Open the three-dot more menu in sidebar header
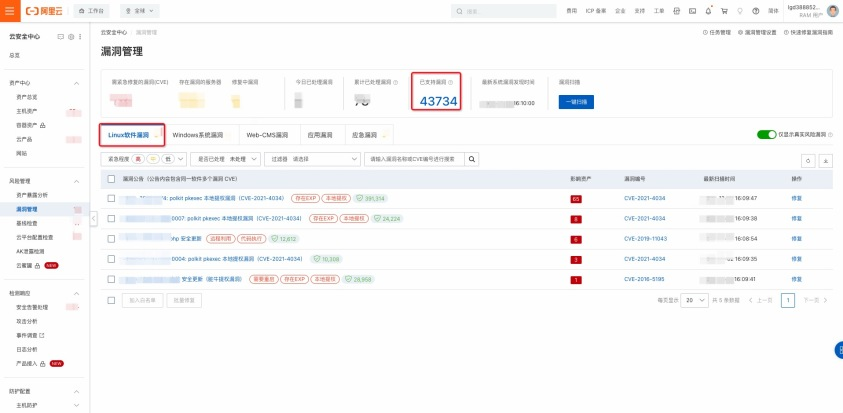Screen dimensions: 843x413 [80, 37]
